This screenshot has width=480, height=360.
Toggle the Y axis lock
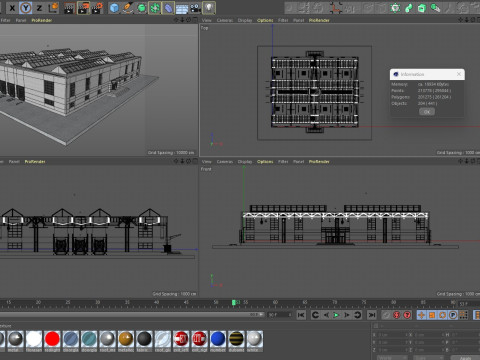tap(26, 8)
